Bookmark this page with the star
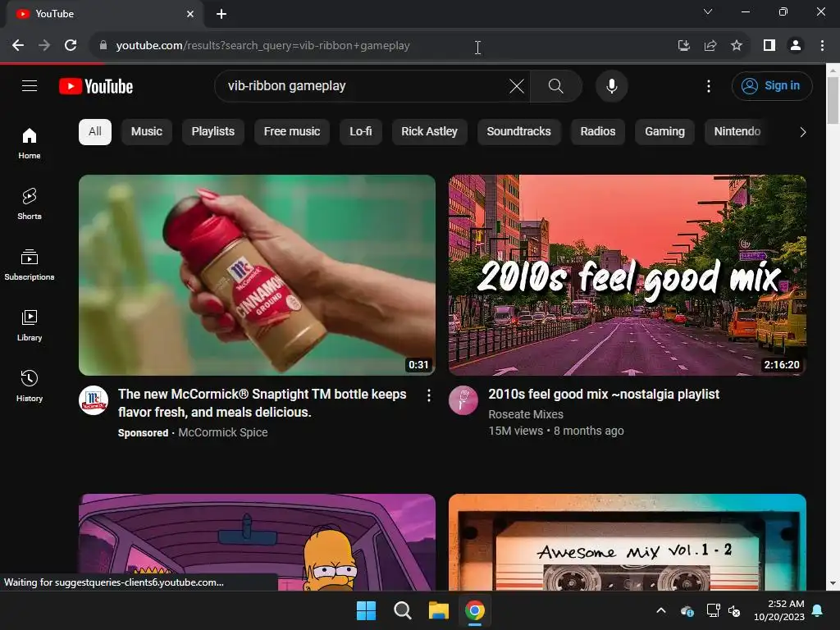 [x=737, y=46]
